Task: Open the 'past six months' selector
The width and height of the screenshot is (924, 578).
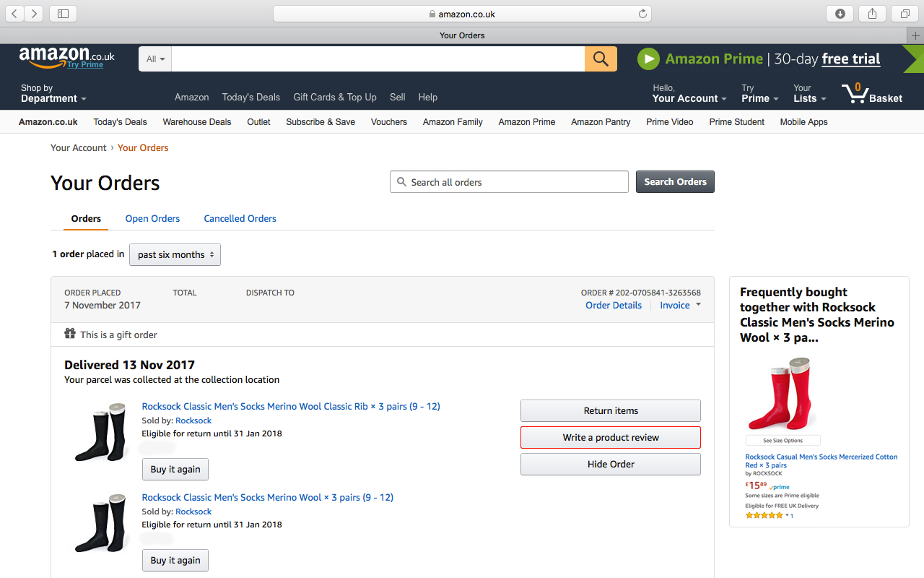Action: pyautogui.click(x=175, y=254)
